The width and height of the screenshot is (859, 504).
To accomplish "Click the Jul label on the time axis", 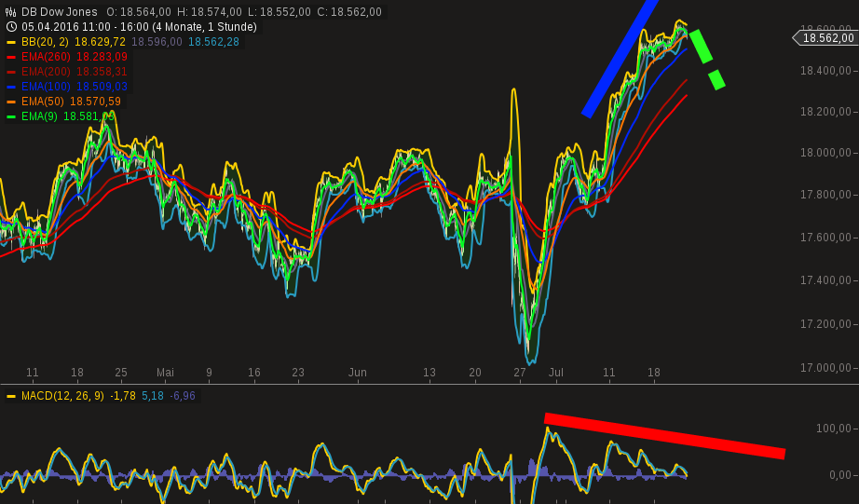I will tap(555, 373).
